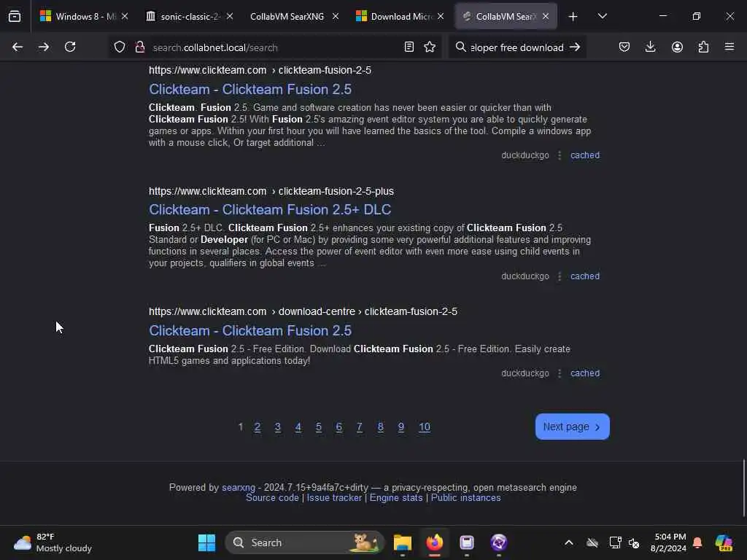This screenshot has height=560, width=747.
Task: Switch to the Windows 8 tab
Action: pos(85,17)
